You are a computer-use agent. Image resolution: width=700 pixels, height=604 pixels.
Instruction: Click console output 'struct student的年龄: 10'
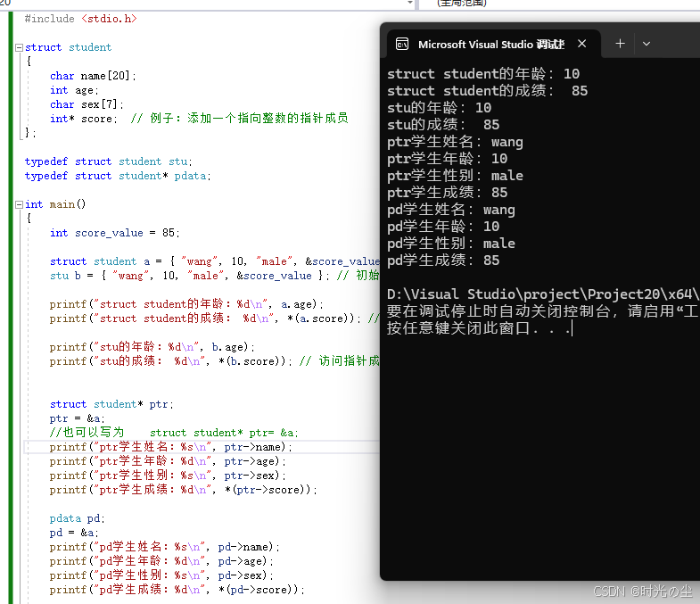tap(483, 74)
